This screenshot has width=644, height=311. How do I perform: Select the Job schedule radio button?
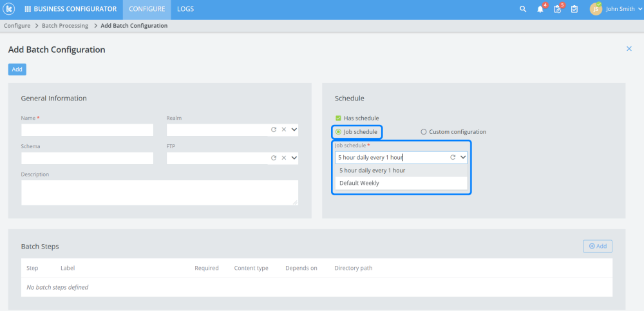[338, 132]
